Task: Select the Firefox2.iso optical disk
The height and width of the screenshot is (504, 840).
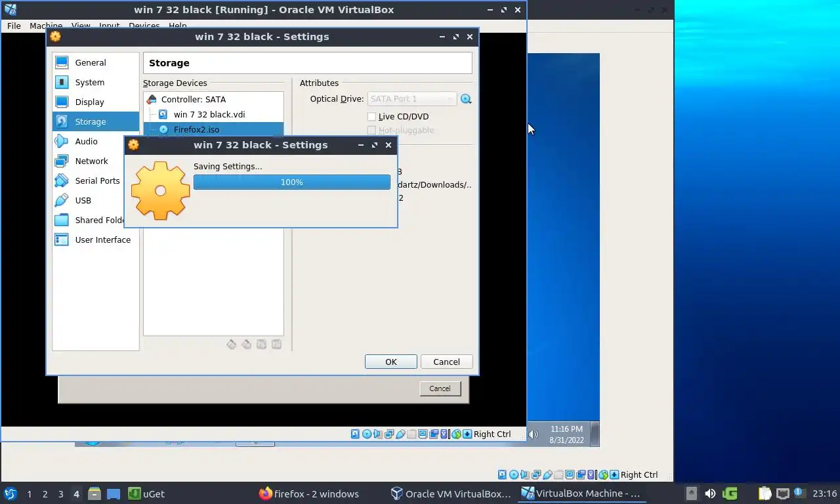Action: coord(213,129)
